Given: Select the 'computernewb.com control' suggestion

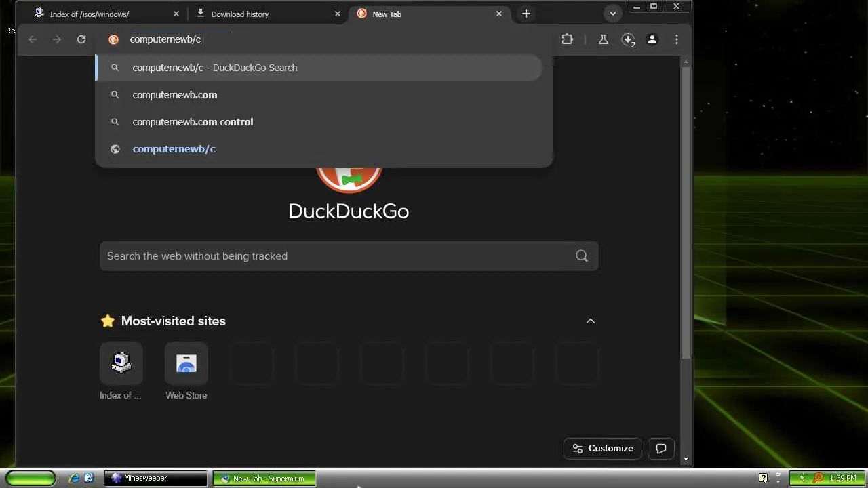Looking at the screenshot, I should click(319, 122).
